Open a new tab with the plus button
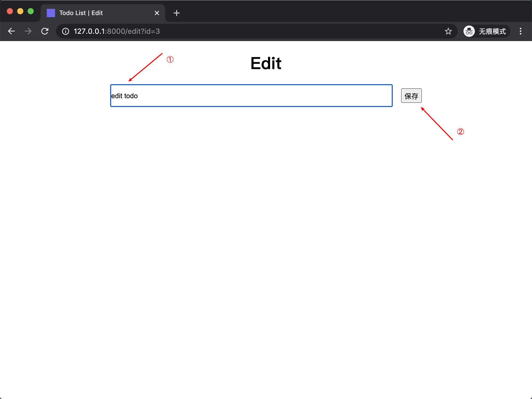532x399 pixels. point(176,13)
